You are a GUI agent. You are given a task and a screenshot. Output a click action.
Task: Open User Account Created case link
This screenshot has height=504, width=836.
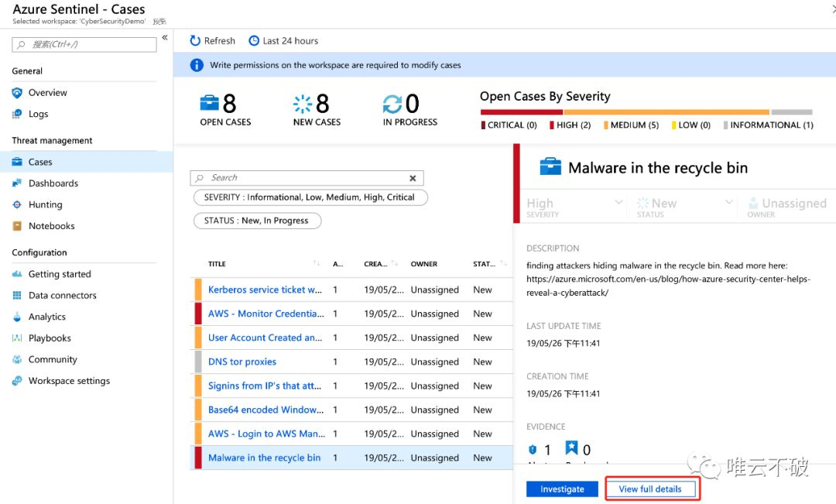(265, 338)
